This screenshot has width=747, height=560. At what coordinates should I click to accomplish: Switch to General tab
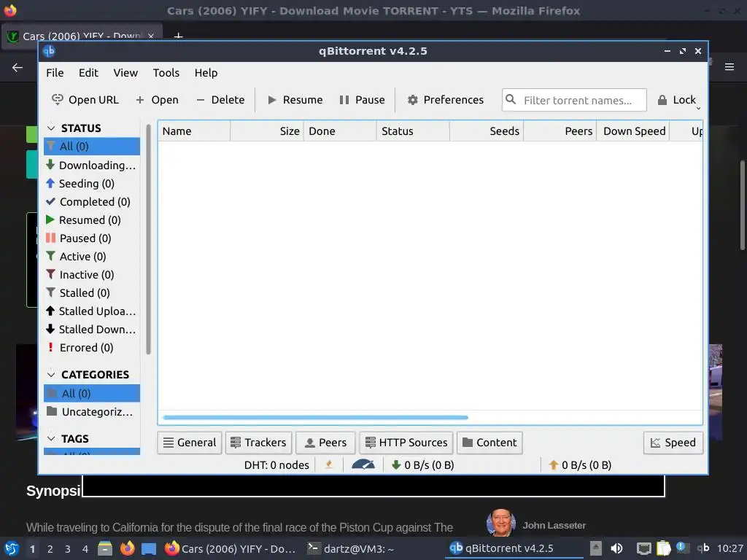point(190,443)
